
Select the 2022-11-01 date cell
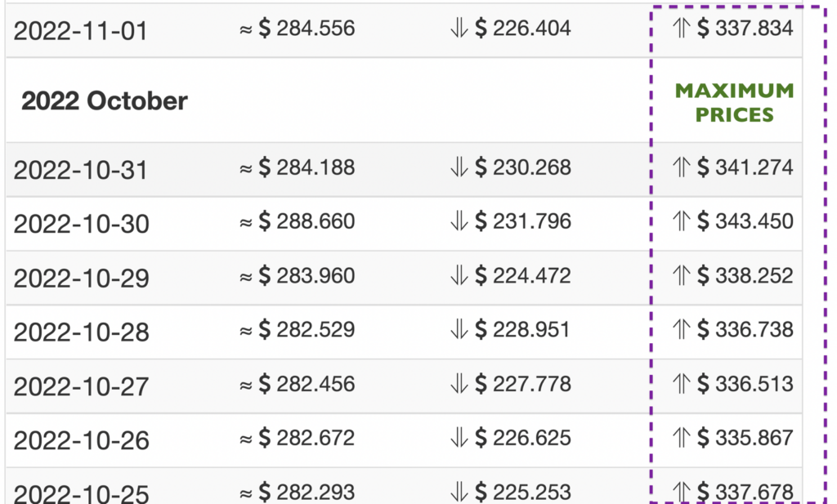(x=80, y=30)
